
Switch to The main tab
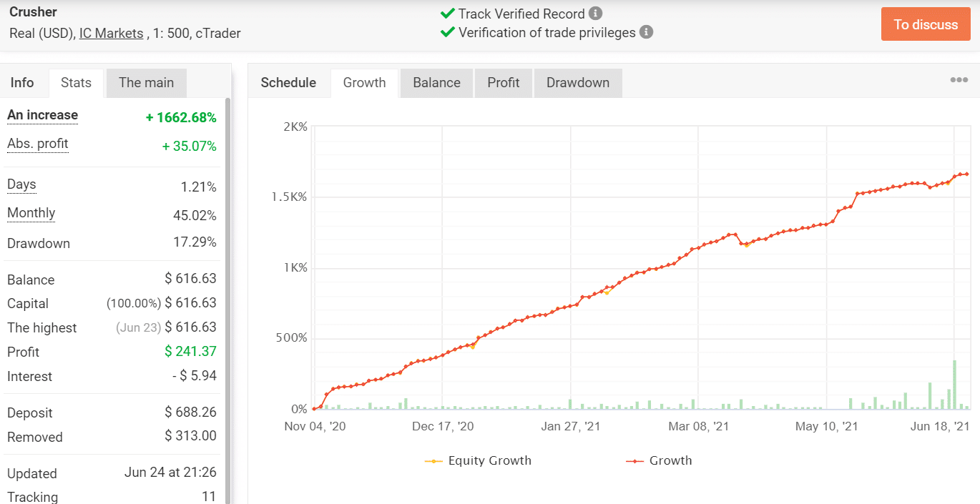(146, 83)
